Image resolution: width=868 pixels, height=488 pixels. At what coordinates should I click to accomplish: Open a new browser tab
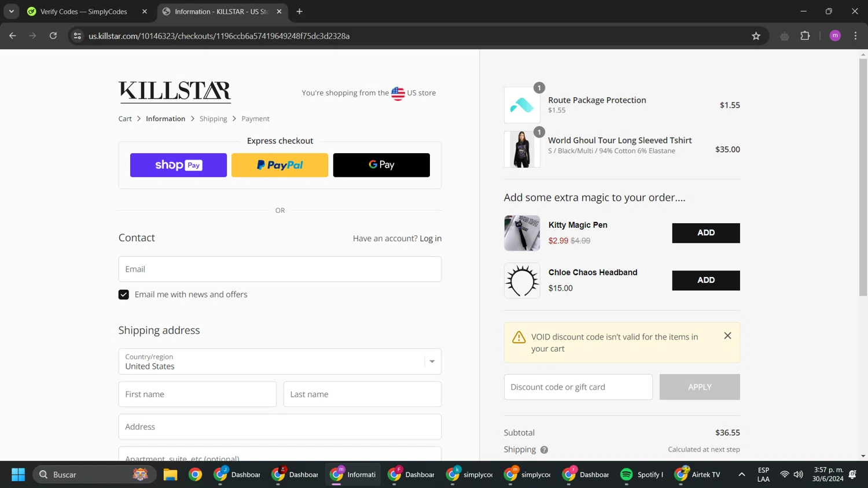click(299, 12)
